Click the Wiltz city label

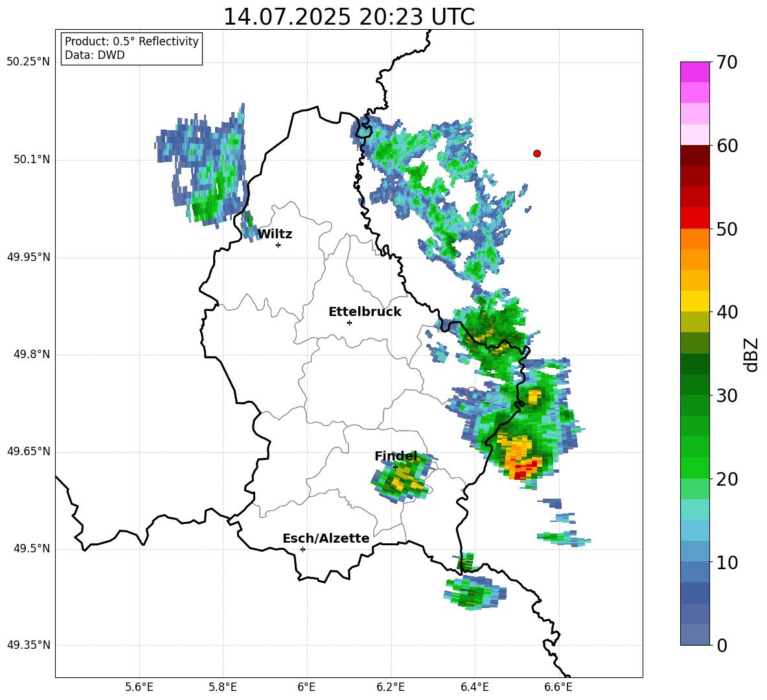[x=275, y=234]
